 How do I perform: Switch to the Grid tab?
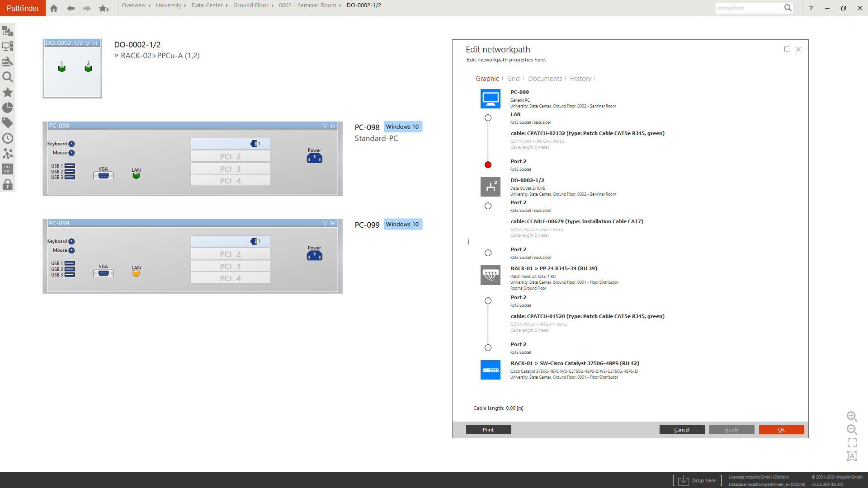514,78
